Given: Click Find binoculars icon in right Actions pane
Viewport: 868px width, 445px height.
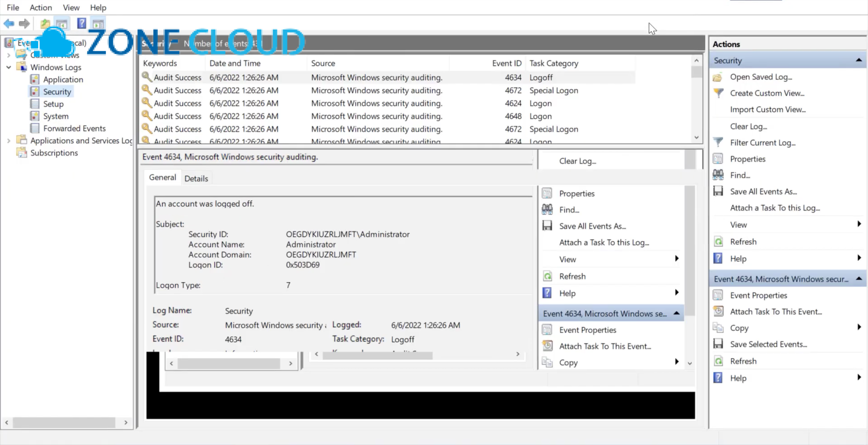Looking at the screenshot, I should 718,175.
